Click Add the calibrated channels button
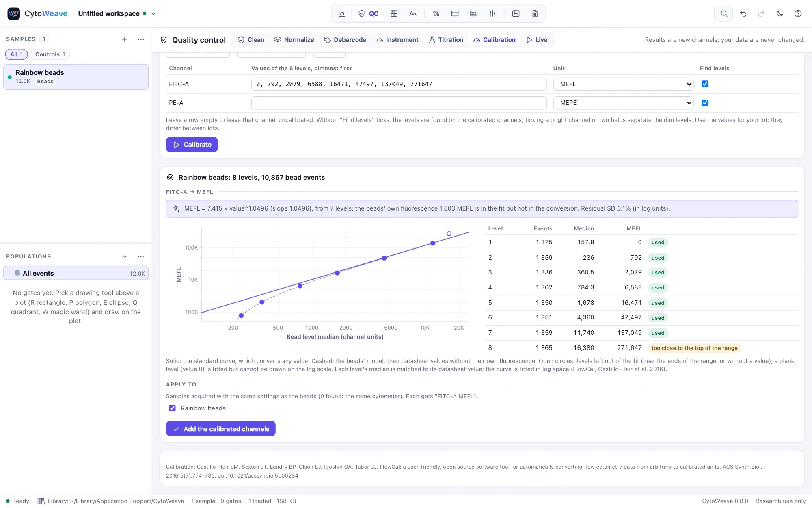This screenshot has height=508, width=812. click(220, 429)
